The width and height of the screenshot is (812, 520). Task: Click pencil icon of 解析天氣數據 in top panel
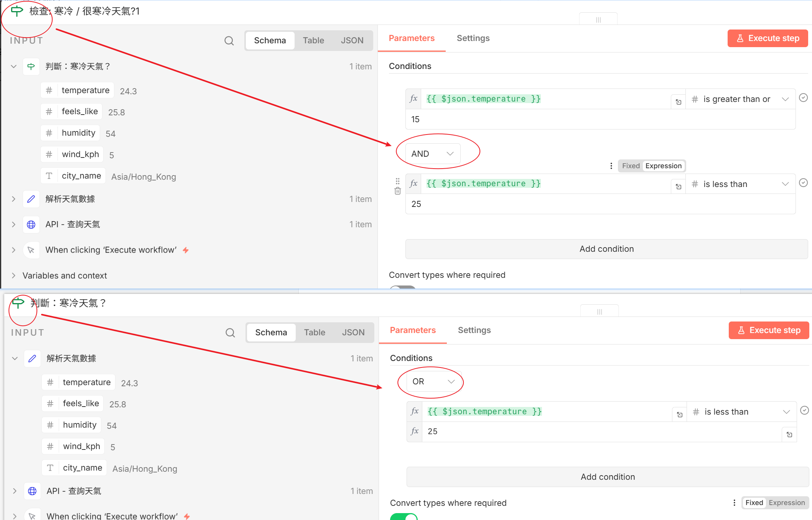(x=31, y=199)
